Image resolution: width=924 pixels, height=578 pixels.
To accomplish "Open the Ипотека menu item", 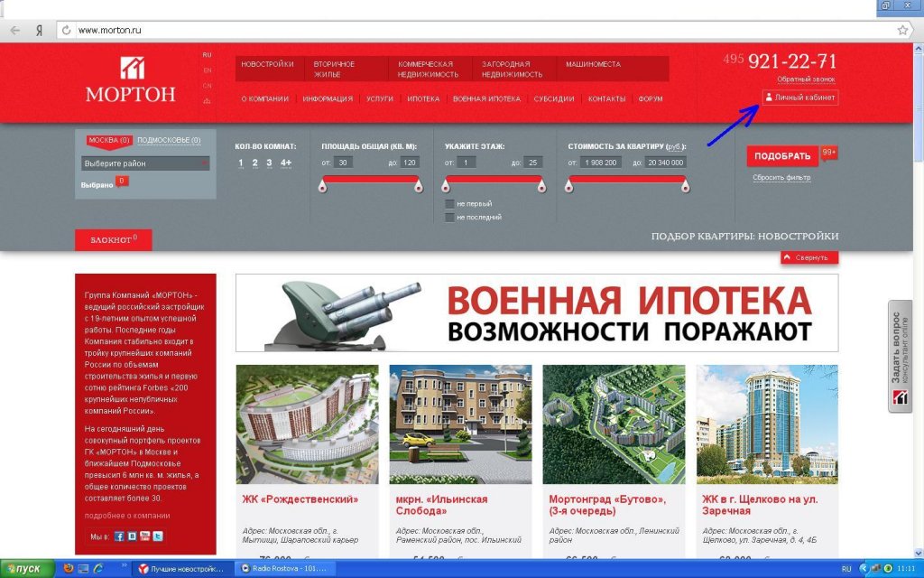I will pos(423,99).
